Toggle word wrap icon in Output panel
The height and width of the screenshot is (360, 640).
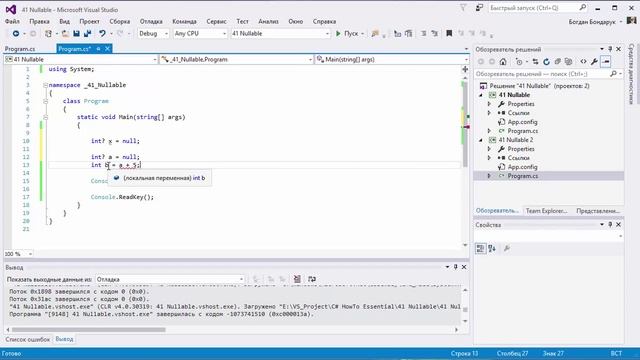pyautogui.click(x=312, y=279)
